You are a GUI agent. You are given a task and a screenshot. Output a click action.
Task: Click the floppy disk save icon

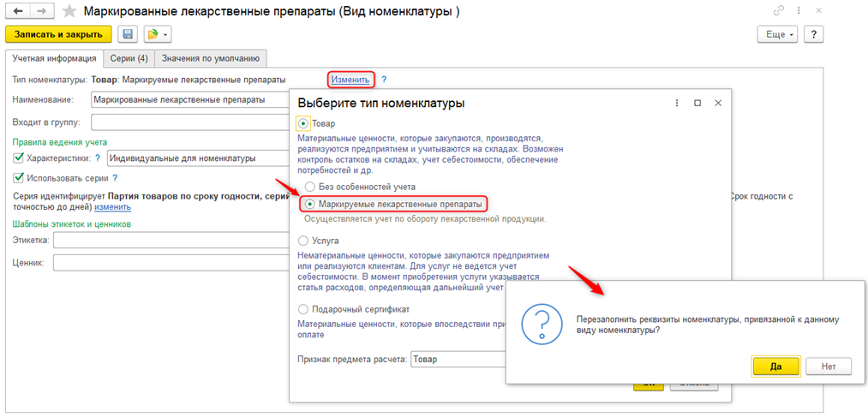[128, 34]
